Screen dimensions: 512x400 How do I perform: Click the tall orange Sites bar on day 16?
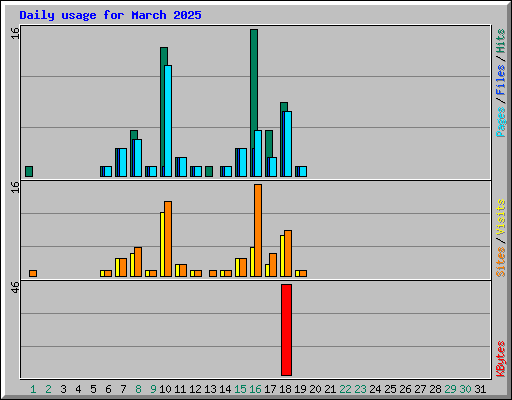[x=258, y=230]
